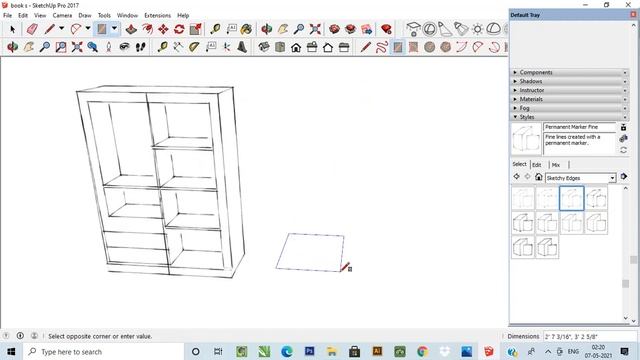Choose the Polygon tool

click(445, 47)
